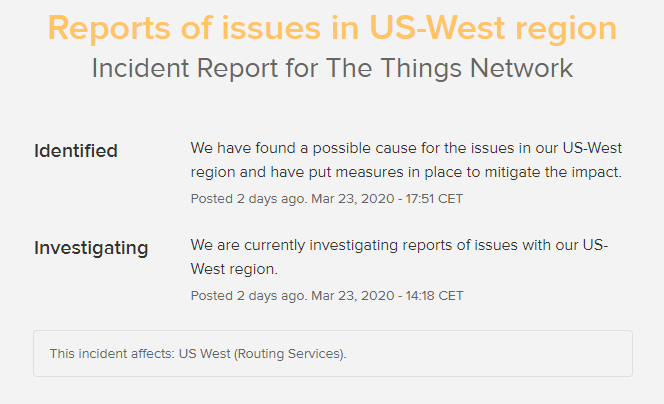Click the "Identified" status heading
The image size is (664, 404).
tap(76, 151)
